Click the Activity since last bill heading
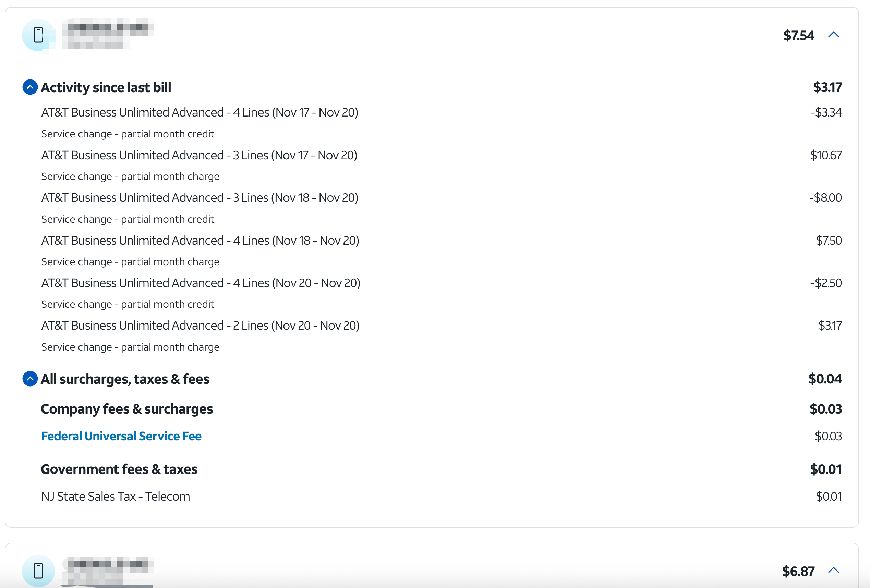This screenshot has width=870, height=588. [x=106, y=87]
